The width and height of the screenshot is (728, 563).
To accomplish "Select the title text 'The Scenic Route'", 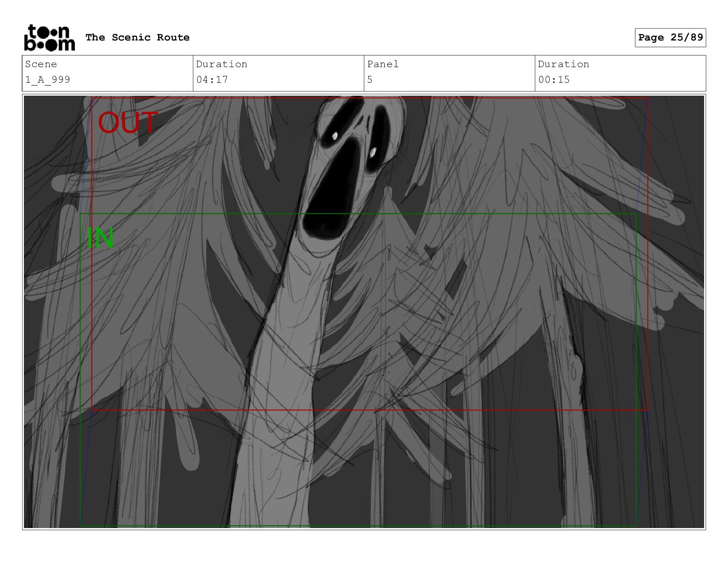I will click(137, 37).
